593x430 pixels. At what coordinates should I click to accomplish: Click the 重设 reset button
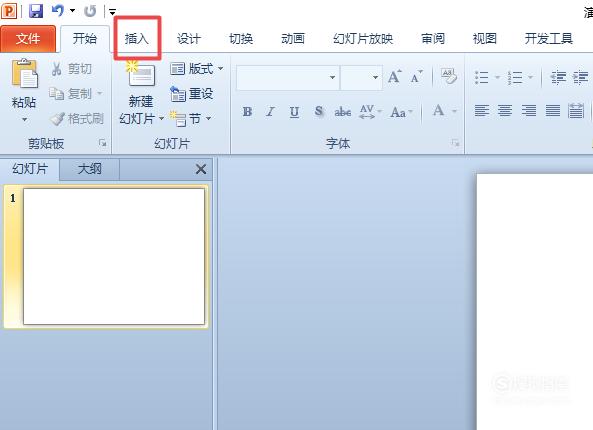(x=192, y=93)
